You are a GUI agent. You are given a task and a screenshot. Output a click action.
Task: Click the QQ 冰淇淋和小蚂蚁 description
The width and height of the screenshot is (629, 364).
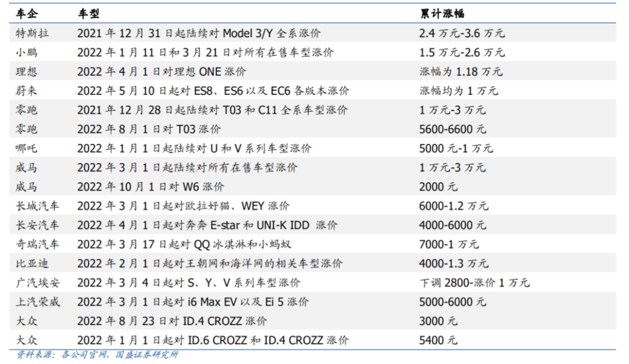pyautogui.click(x=184, y=245)
